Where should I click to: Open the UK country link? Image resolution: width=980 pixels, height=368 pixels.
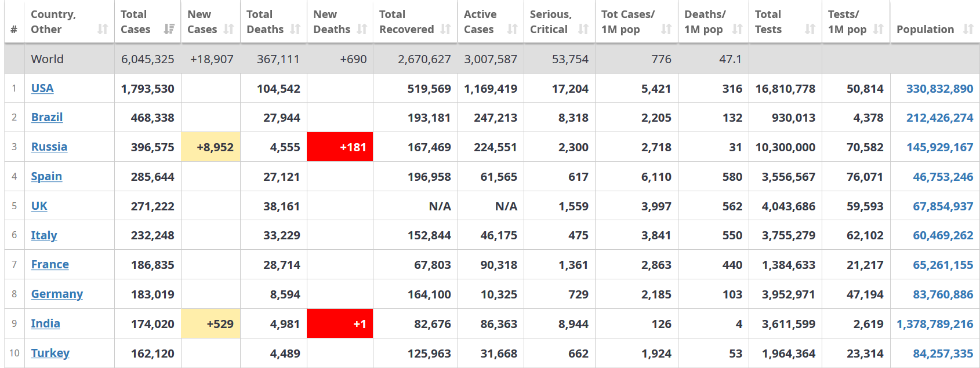coord(39,206)
